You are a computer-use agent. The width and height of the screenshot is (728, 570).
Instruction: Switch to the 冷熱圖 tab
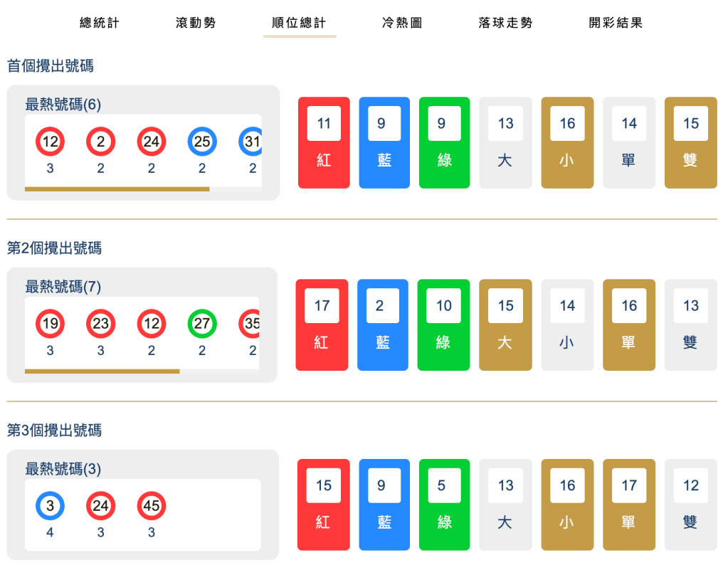[x=401, y=22]
